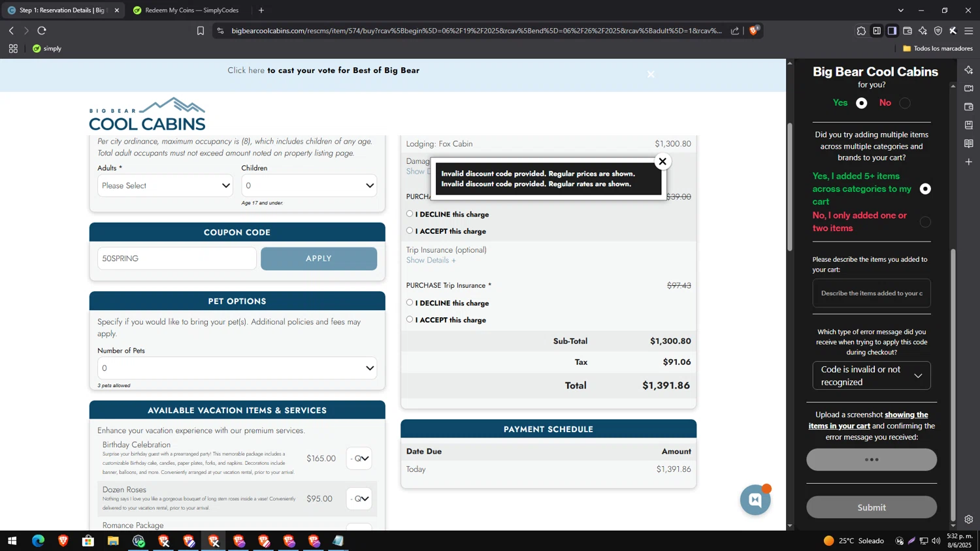
Task: Open Bookmarks icon in the side rail
Action: pyautogui.click(x=969, y=125)
